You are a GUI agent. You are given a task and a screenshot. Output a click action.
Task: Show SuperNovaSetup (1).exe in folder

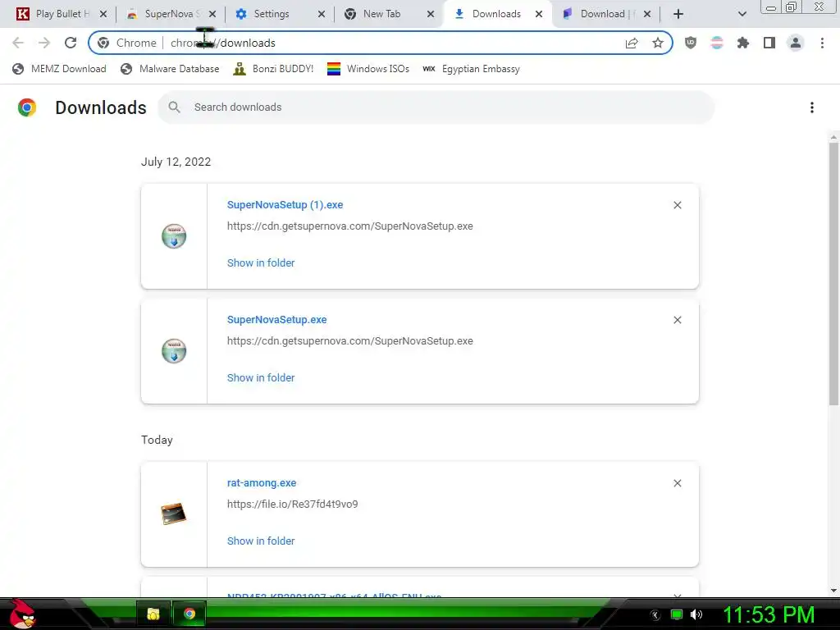(260, 263)
